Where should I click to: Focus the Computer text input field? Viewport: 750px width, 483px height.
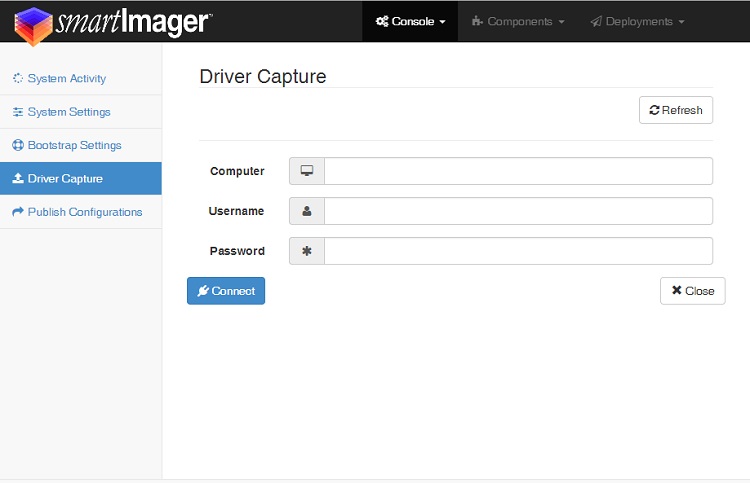[x=518, y=171]
